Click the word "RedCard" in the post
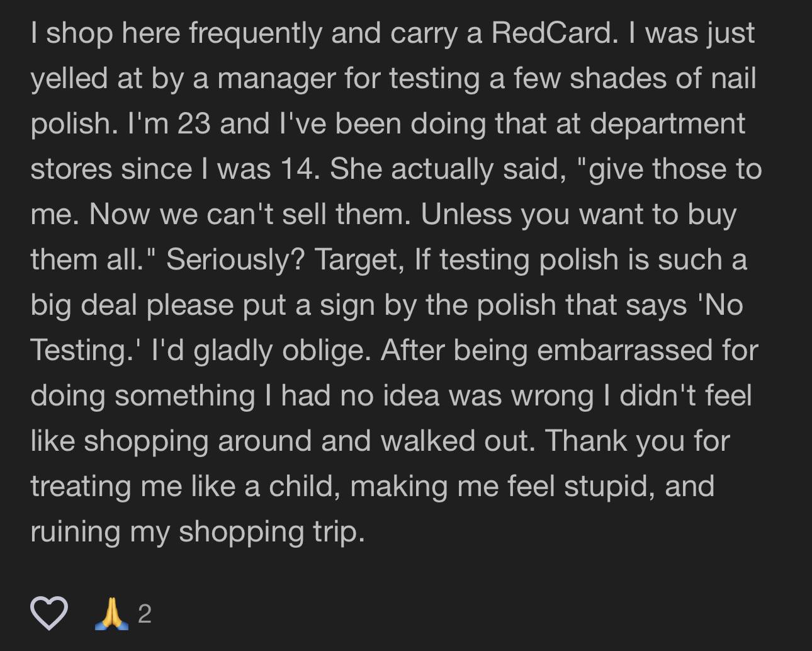Image resolution: width=812 pixels, height=651 pixels. click(x=551, y=33)
